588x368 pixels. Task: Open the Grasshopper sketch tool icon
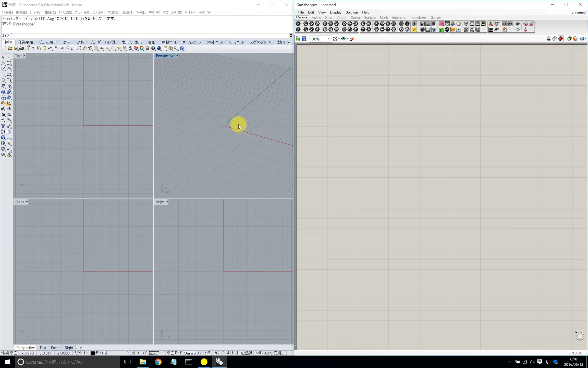[352, 39]
